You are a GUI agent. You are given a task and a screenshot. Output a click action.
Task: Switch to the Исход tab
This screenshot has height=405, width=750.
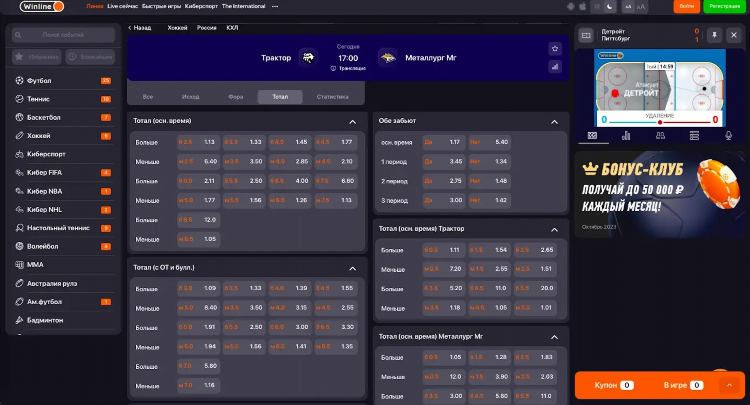(x=190, y=97)
